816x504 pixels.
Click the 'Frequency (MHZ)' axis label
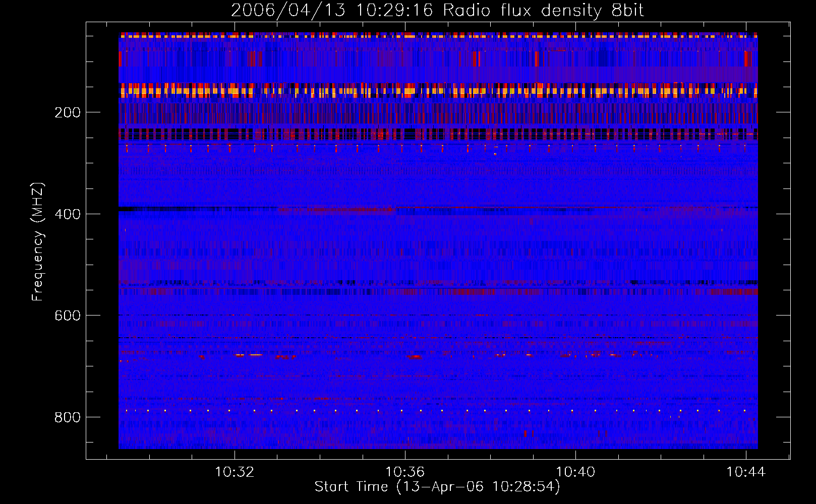click(38, 241)
